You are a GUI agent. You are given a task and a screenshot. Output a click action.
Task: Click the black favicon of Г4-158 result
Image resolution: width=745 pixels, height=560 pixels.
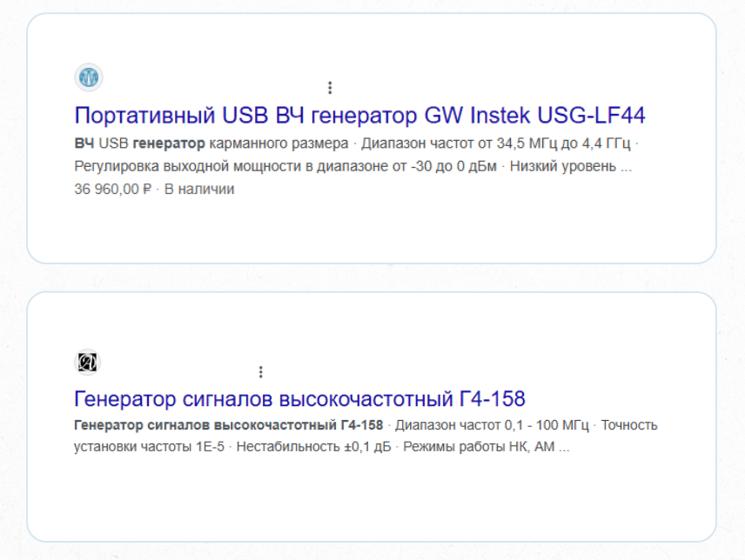[88, 362]
